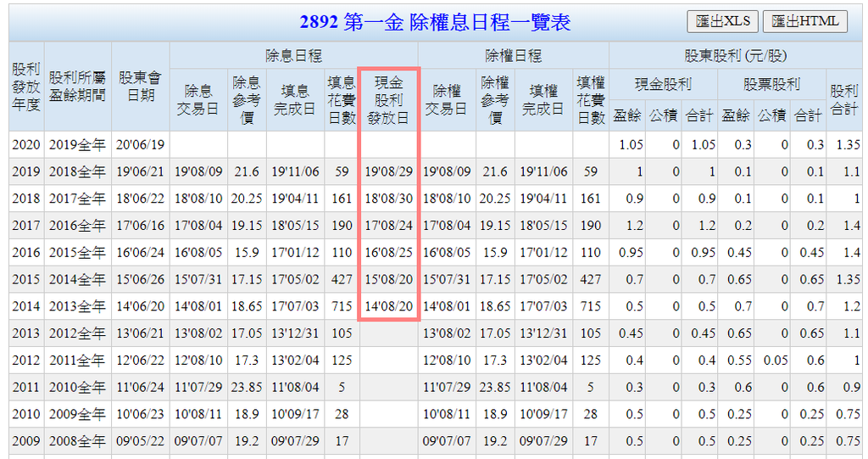Select the 股東會日期 column header

click(x=141, y=87)
